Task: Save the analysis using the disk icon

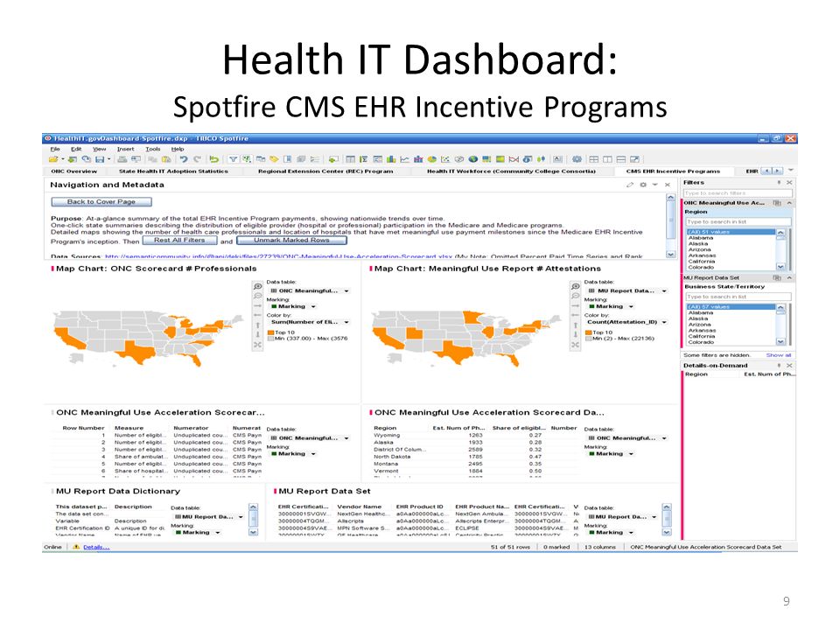Action: click(100, 159)
